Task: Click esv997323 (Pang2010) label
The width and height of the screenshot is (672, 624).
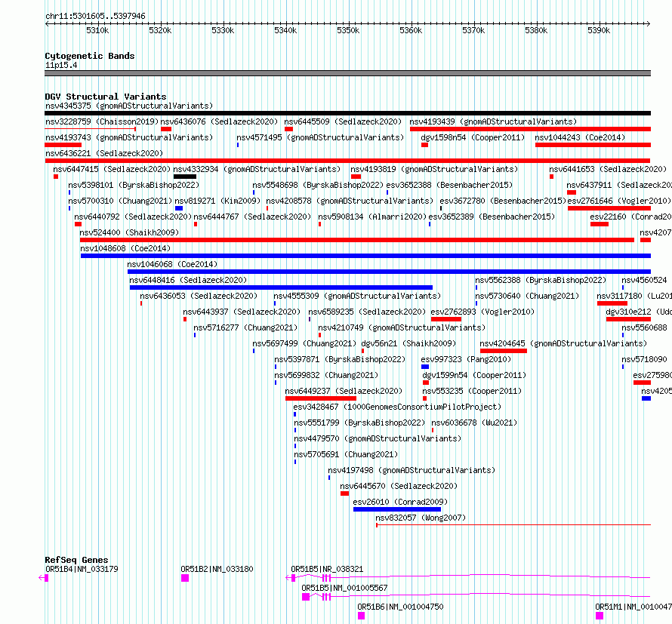Action: (x=466, y=359)
